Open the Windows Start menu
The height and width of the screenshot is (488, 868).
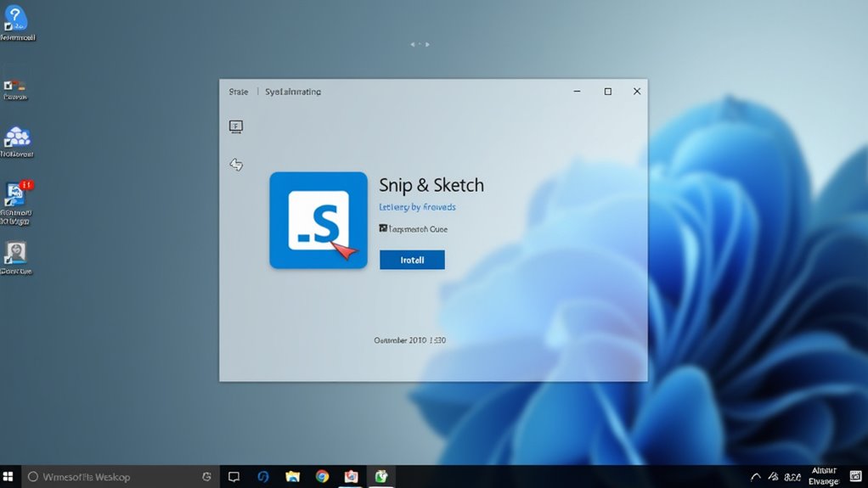[8, 476]
